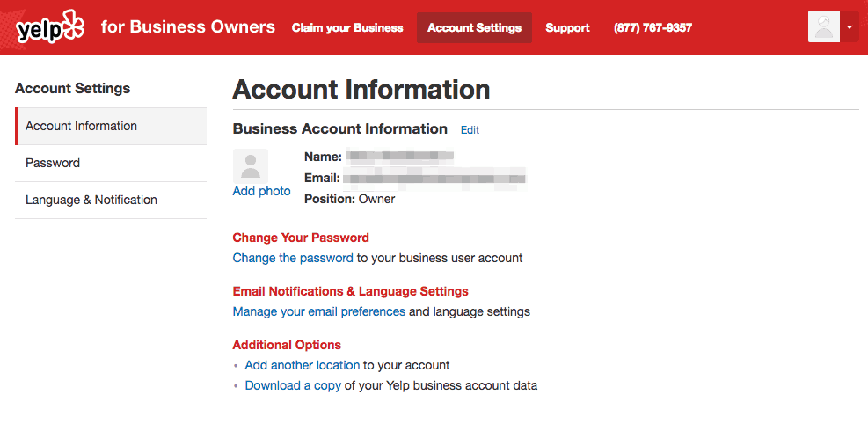Click the (877) 767-9357 phone number

coord(653,28)
